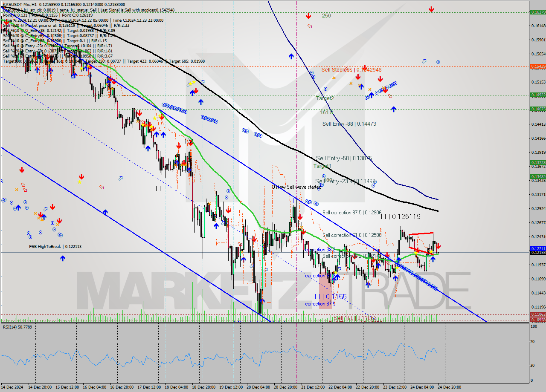Click the '14 Dec 2024' time axis label

(x=12, y=387)
